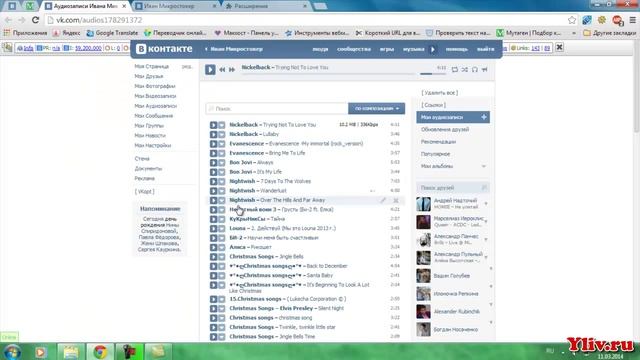Play КуКрыНикСы – Тайна track
Viewport: 640px width, 360px height.
[x=213, y=219]
